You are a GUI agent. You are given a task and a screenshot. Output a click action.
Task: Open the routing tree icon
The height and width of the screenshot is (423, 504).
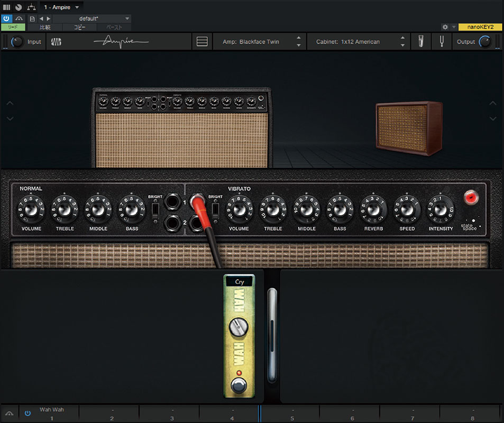(x=31, y=7)
